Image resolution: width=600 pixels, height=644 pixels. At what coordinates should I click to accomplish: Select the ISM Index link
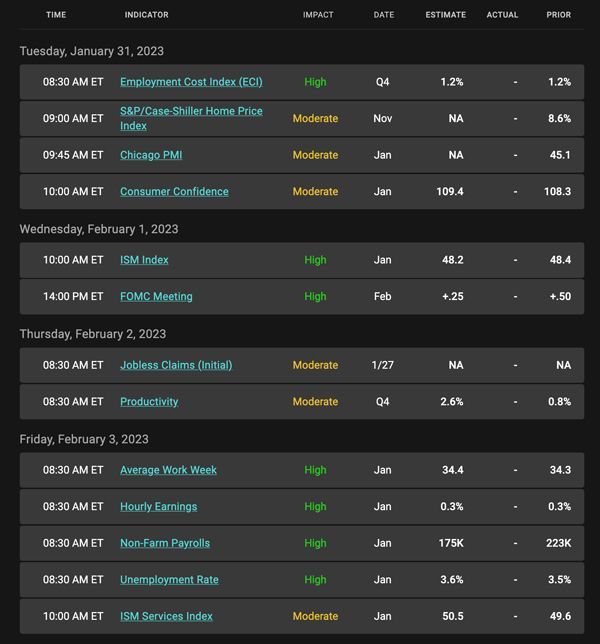click(144, 260)
